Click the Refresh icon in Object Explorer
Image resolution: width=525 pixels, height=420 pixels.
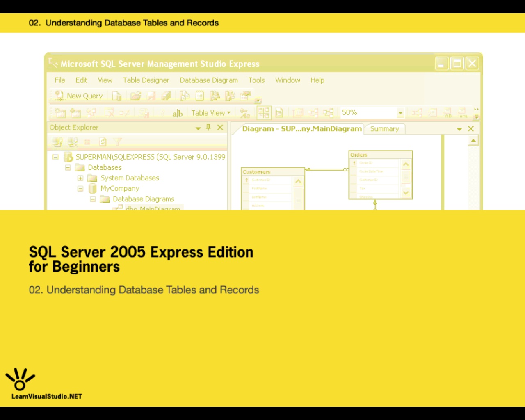pos(103,142)
